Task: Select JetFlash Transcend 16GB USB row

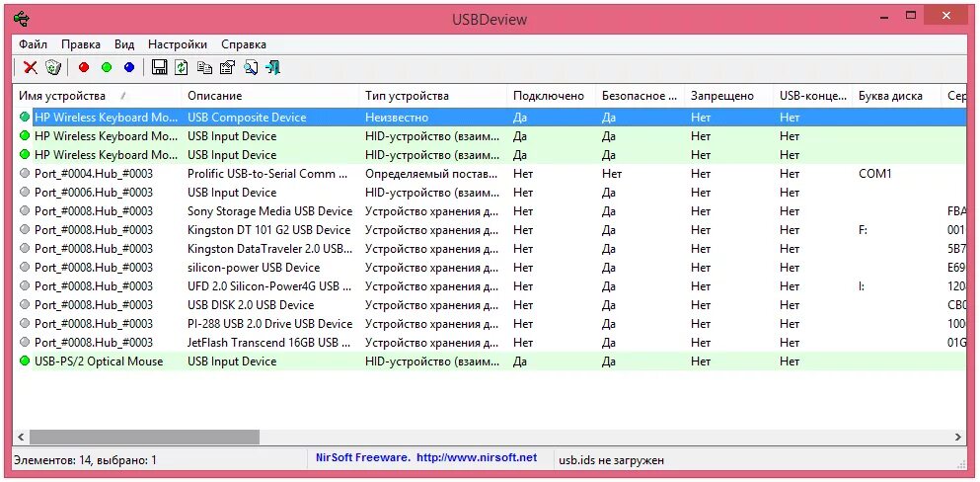Action: [490, 342]
